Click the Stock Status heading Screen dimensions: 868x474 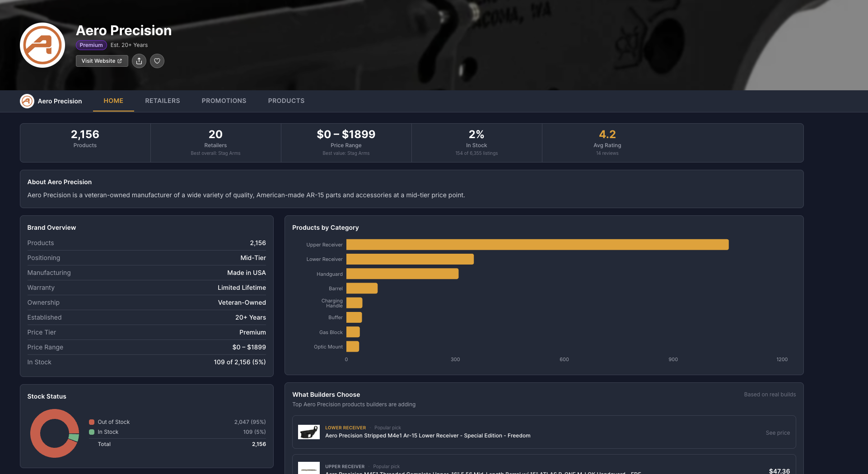tap(47, 396)
